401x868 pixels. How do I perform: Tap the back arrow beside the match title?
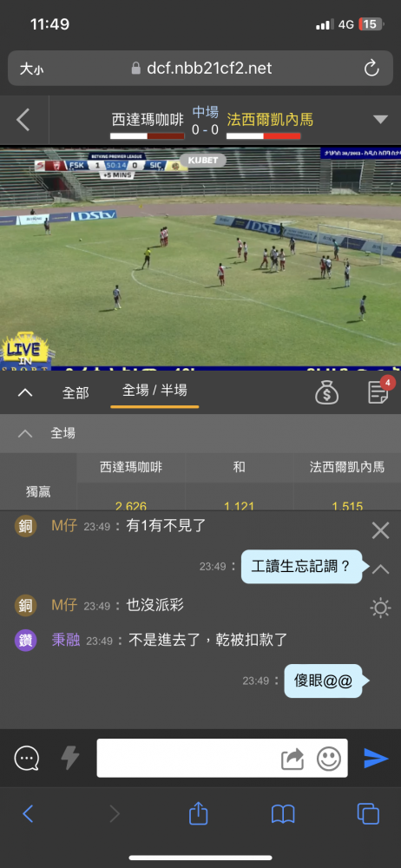[x=23, y=120]
